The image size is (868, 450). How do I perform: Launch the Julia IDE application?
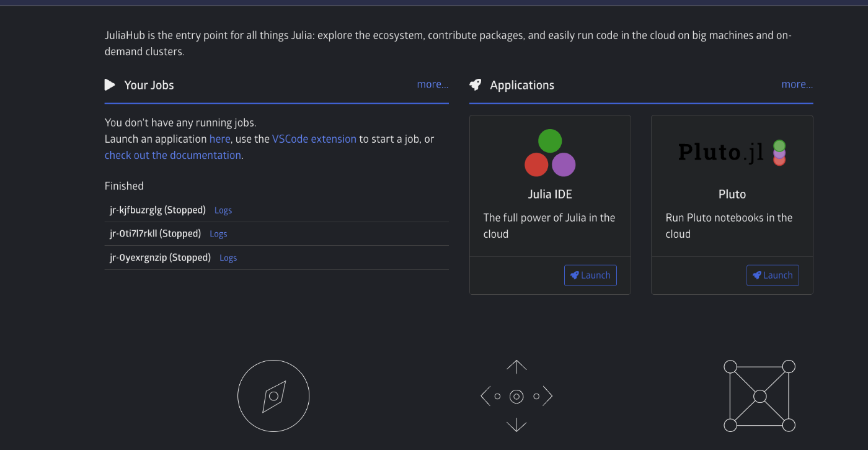pyautogui.click(x=590, y=275)
